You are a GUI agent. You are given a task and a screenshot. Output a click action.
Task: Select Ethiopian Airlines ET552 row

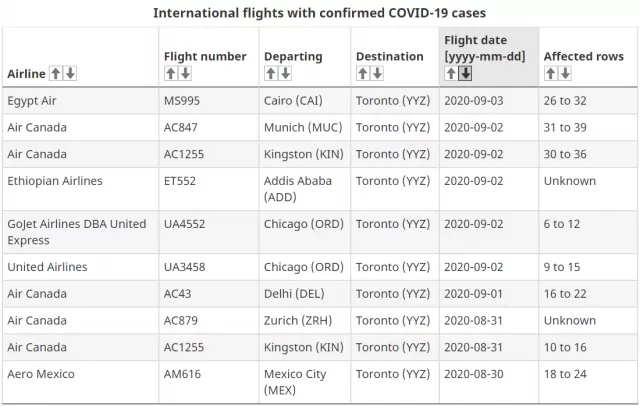click(320, 189)
